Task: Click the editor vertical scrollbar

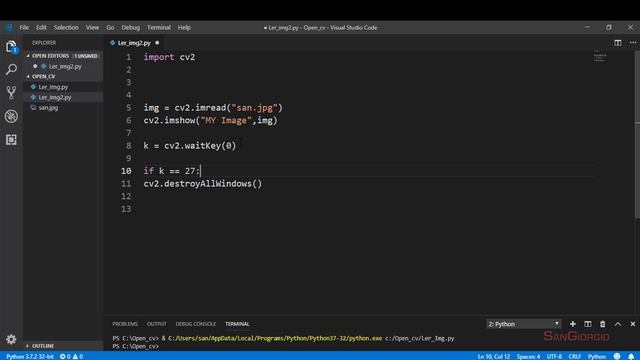Action: [637, 135]
